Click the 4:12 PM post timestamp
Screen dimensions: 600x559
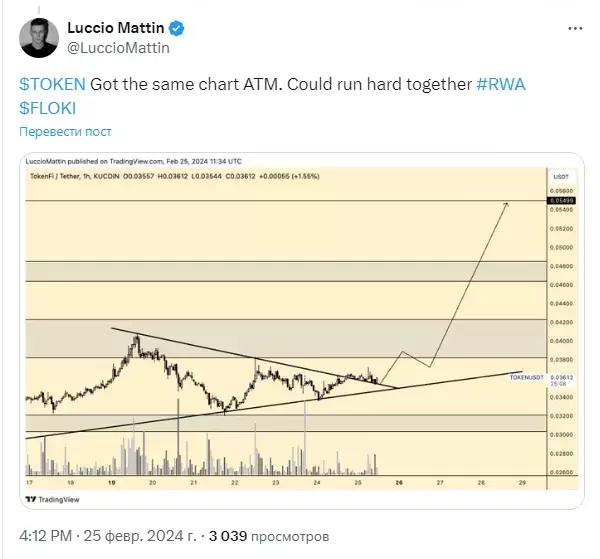click(x=46, y=536)
